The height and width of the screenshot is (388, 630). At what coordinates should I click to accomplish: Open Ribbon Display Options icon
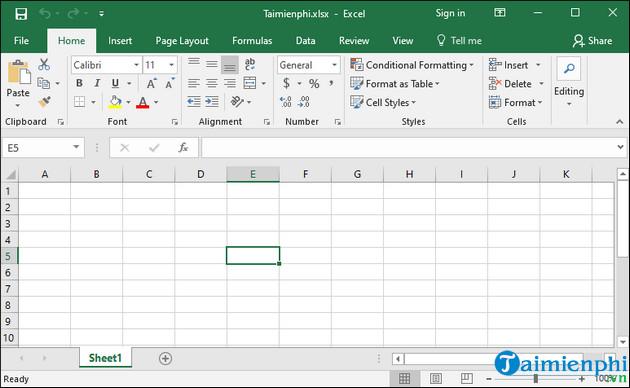[x=499, y=13]
